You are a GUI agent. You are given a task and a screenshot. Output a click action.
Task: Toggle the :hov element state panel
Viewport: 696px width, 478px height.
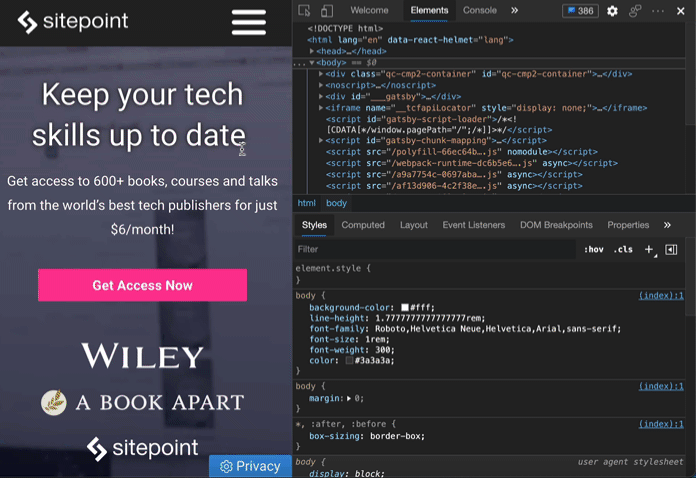(x=593, y=249)
